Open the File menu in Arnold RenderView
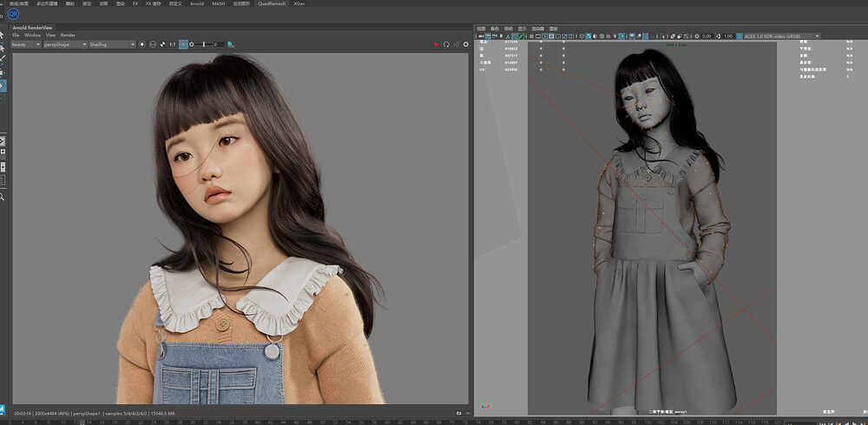This screenshot has width=868, height=425. [16, 35]
